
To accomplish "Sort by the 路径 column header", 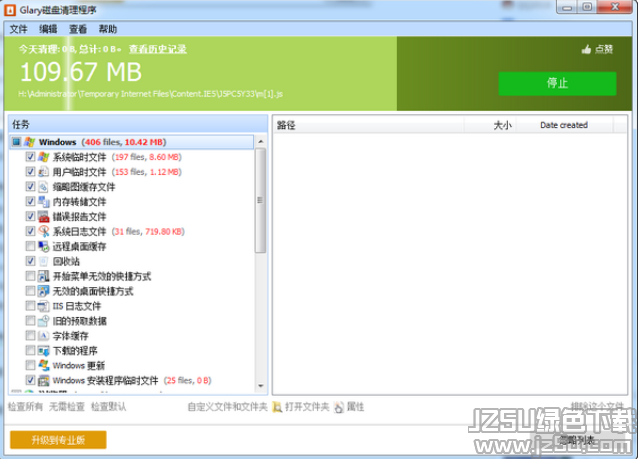I will click(369, 125).
